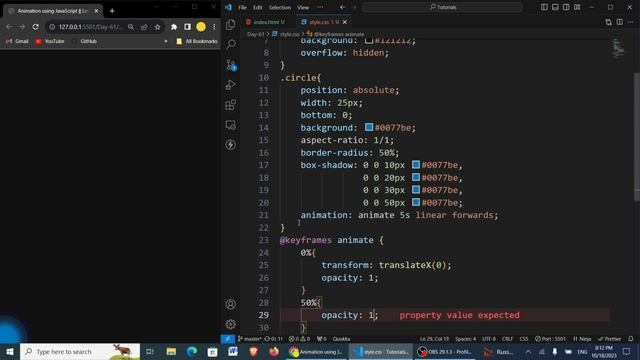Split the editor to the right

coord(620,22)
